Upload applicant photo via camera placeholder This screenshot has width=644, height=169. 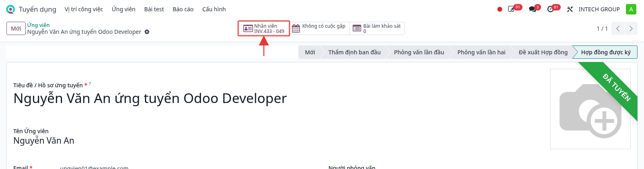(590, 109)
